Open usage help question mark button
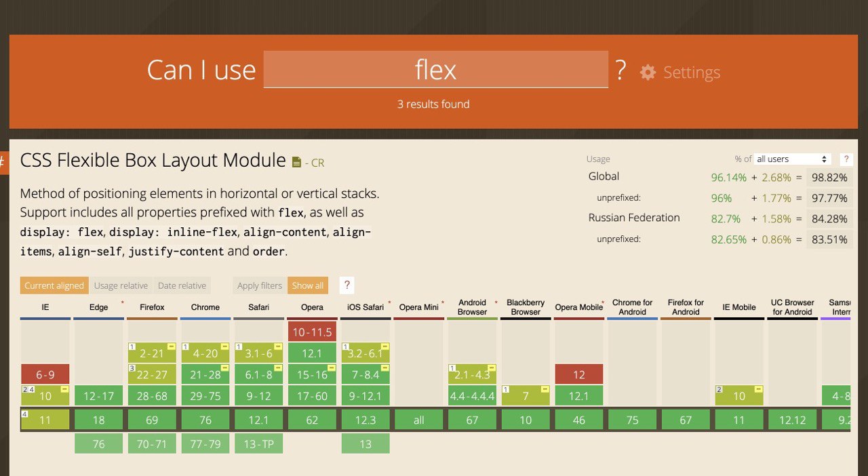Image resolution: width=868 pixels, height=476 pixels. [846, 159]
